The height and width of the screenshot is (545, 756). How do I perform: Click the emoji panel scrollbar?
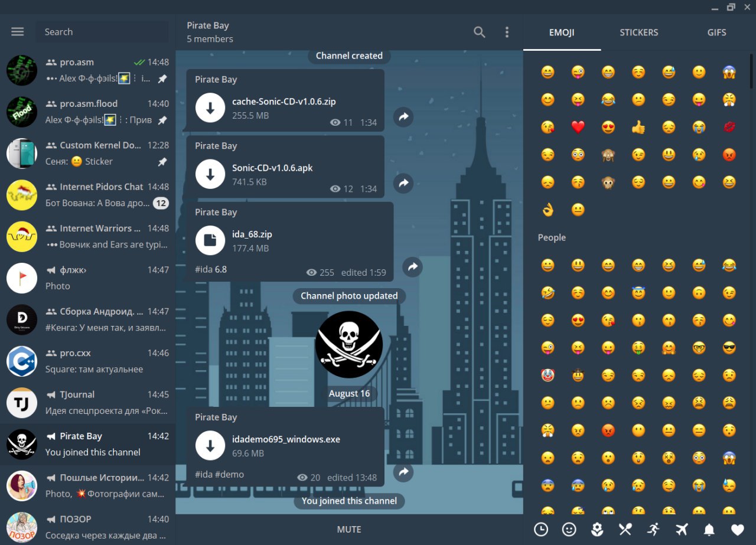click(x=752, y=72)
